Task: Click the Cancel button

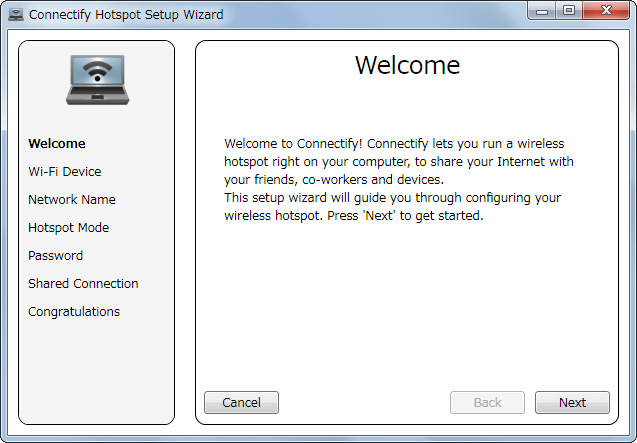Action: click(x=241, y=402)
